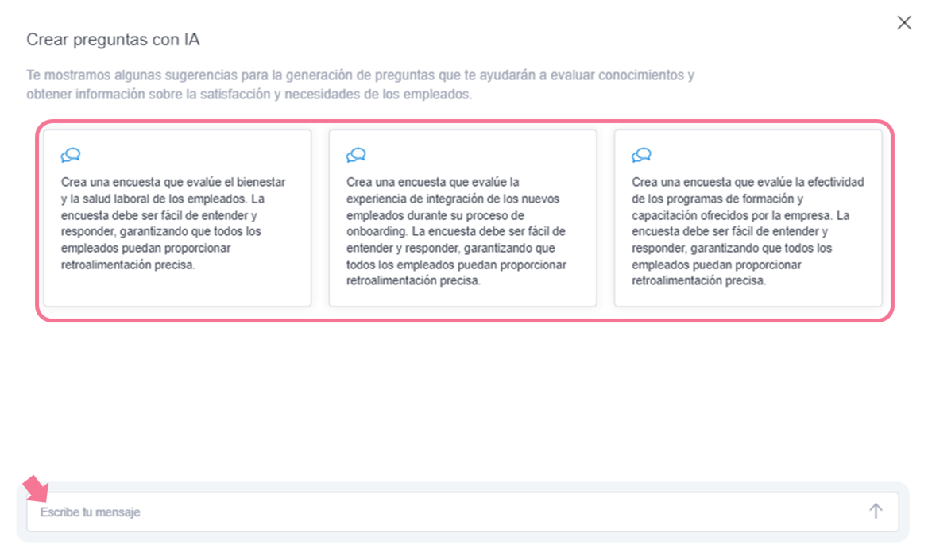Choose the onboarding integration survey suggestion text
This screenshot has height=560, width=928.
point(456,231)
